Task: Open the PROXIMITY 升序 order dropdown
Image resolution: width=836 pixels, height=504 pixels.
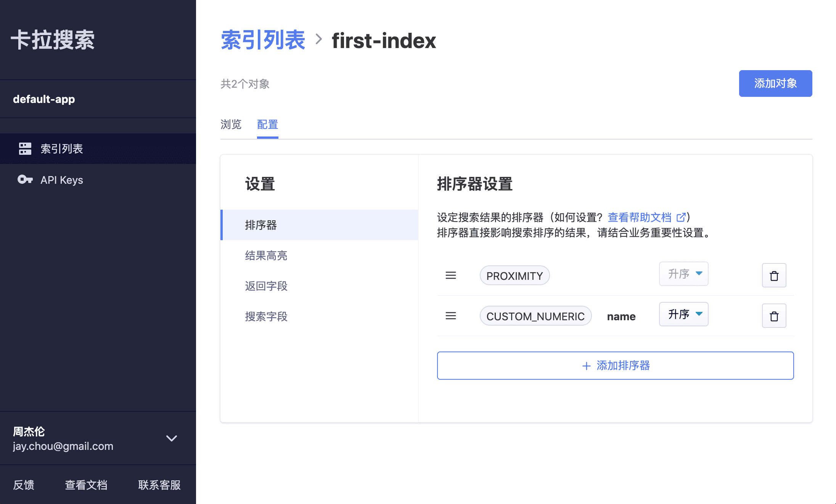Action: (683, 274)
